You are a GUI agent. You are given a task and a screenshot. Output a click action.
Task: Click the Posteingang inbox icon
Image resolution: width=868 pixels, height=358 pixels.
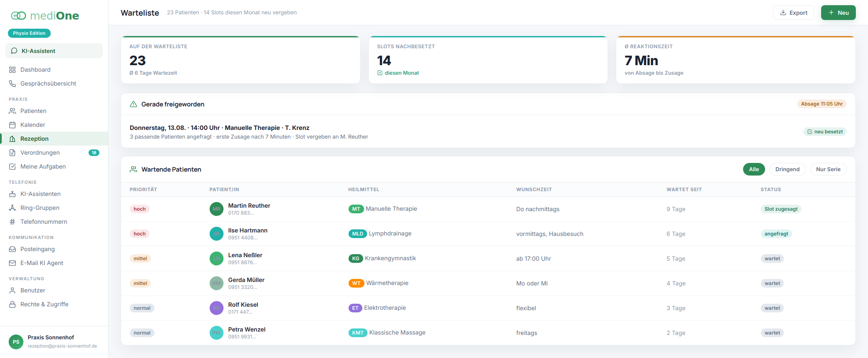click(x=13, y=249)
